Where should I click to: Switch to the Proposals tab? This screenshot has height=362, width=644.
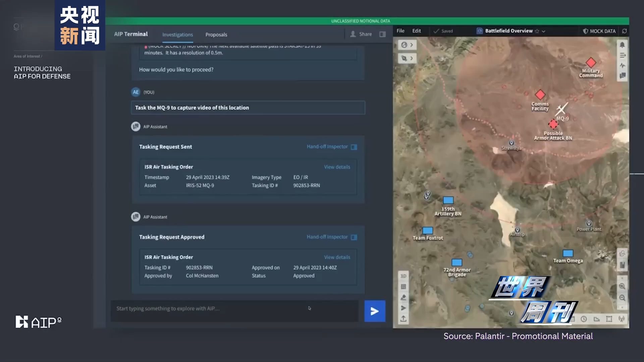pyautogui.click(x=216, y=35)
